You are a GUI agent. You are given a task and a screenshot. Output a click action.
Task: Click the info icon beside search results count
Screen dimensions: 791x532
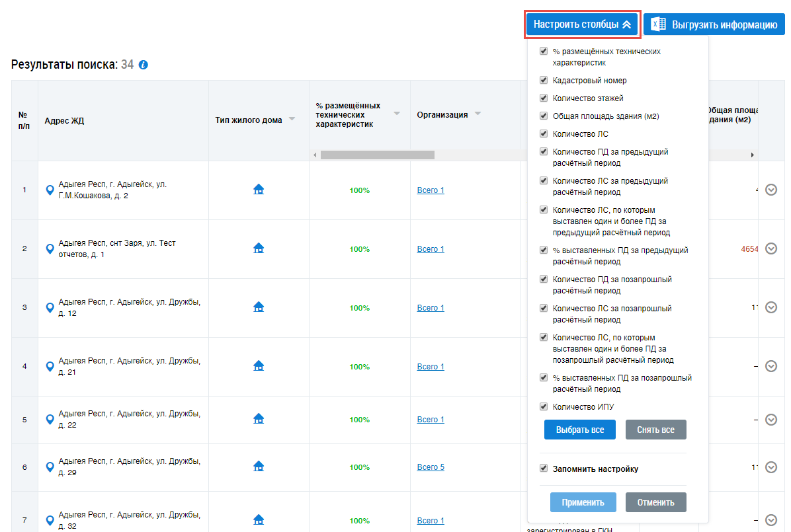coord(144,65)
